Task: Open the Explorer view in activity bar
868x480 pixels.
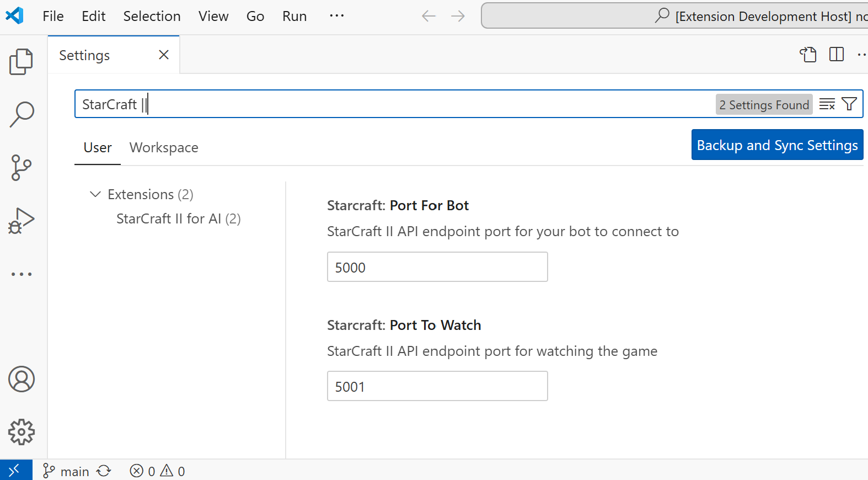Action: tap(22, 61)
